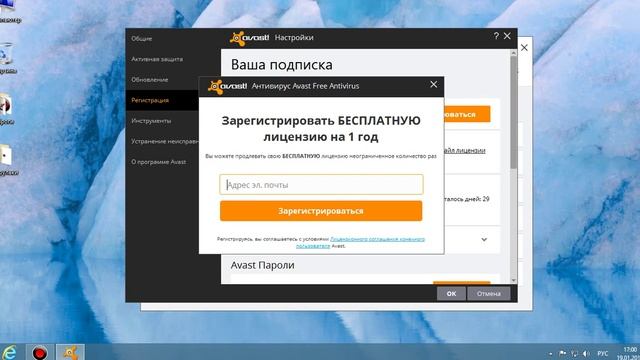Open the Общие settings section
The image size is (640, 360).
142,38
